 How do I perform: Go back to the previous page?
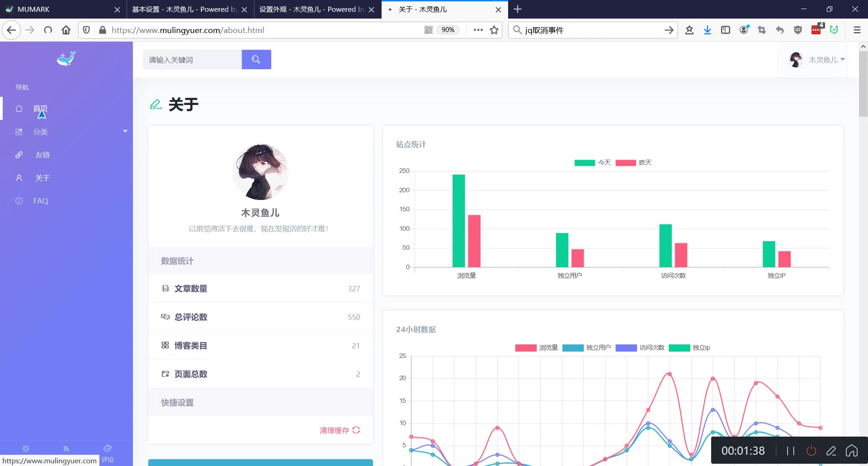coord(11,30)
